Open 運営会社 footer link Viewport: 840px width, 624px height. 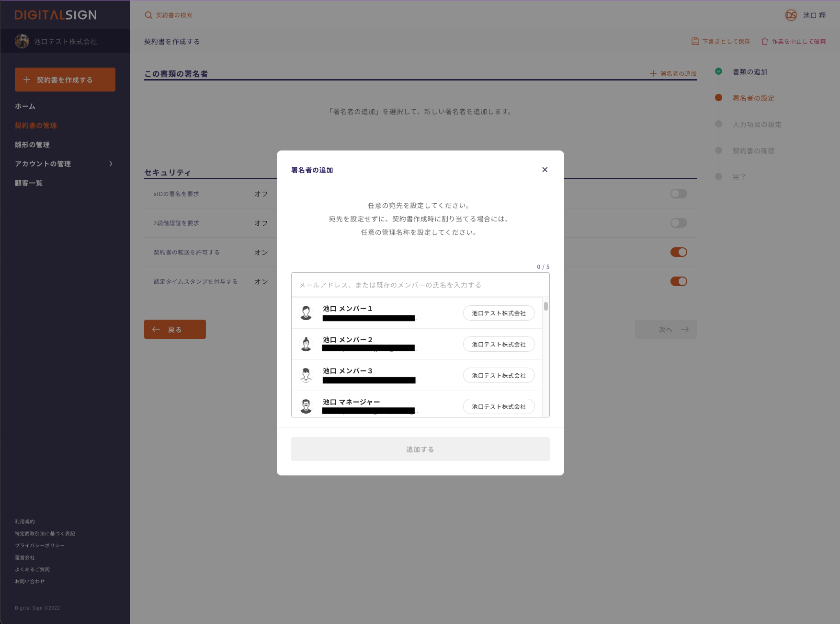pos(25,557)
